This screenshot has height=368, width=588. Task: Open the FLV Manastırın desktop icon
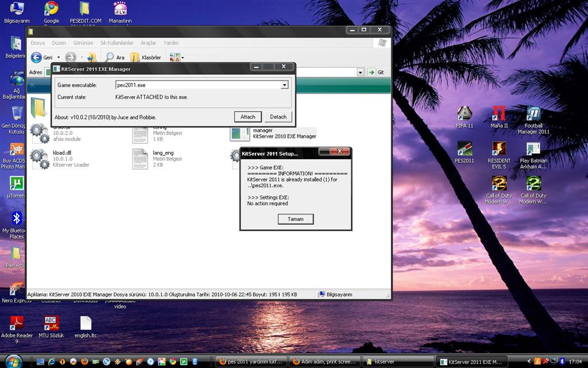[120, 13]
